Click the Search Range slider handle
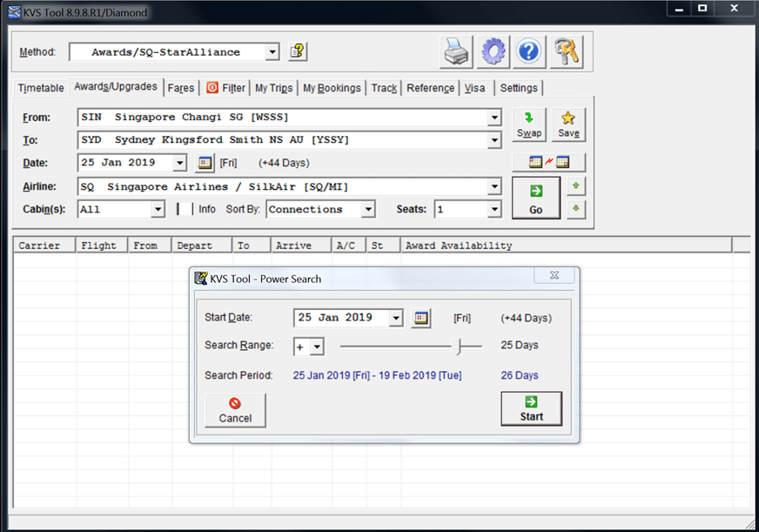Viewport: 759px width, 532px height. pyautogui.click(x=456, y=347)
